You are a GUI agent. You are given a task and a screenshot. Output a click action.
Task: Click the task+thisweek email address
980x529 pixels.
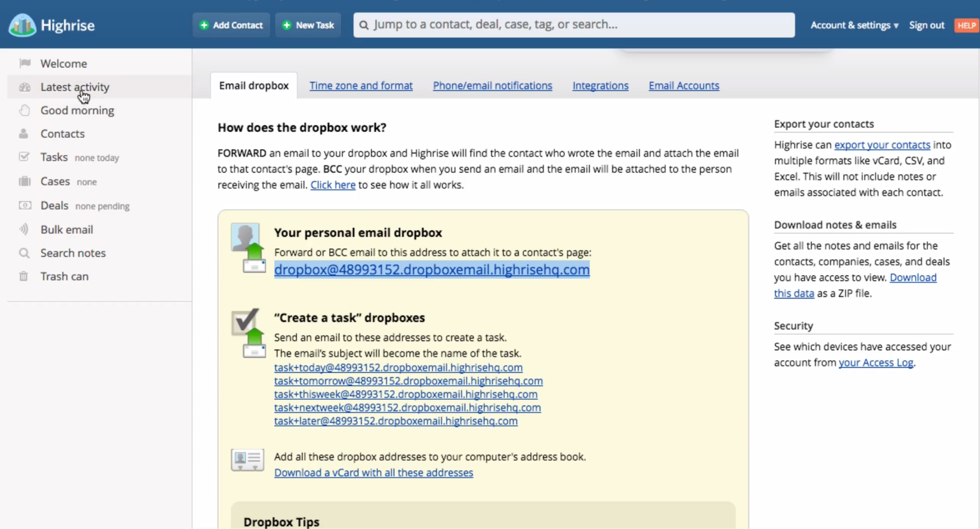406,394
